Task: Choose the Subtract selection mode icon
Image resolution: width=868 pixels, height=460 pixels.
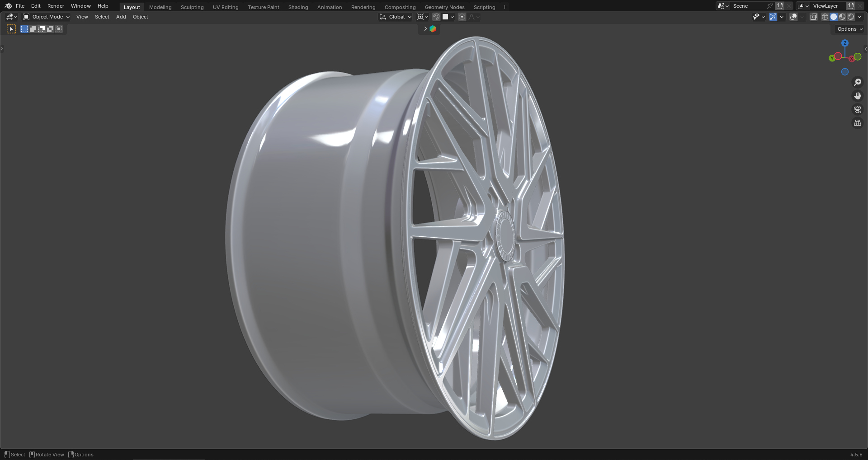Action: point(42,29)
